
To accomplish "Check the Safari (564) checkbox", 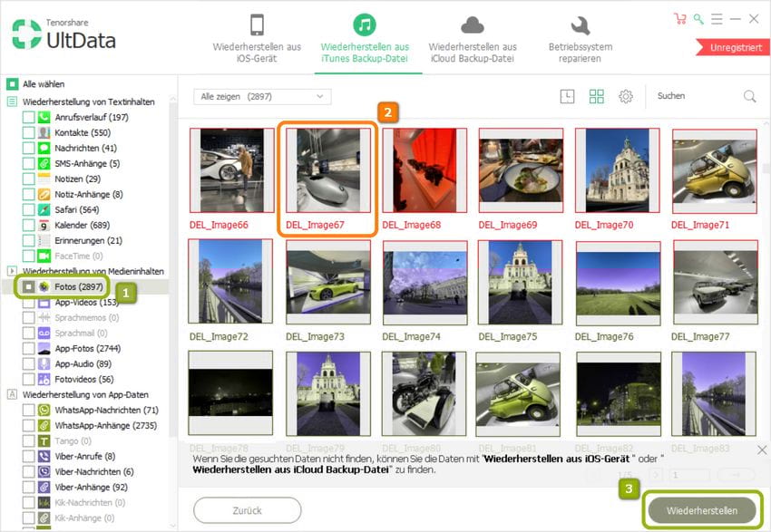I will tap(28, 209).
